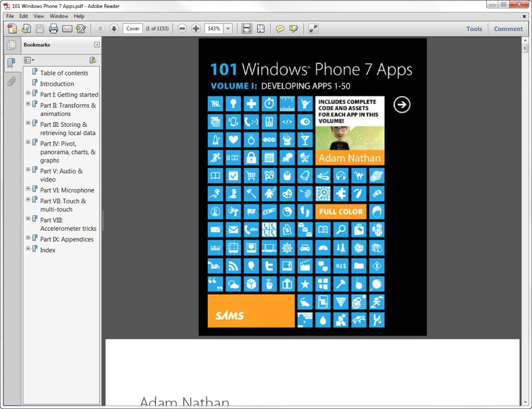This screenshot has height=409, width=532.
Task: Open the View menu
Action: click(38, 16)
